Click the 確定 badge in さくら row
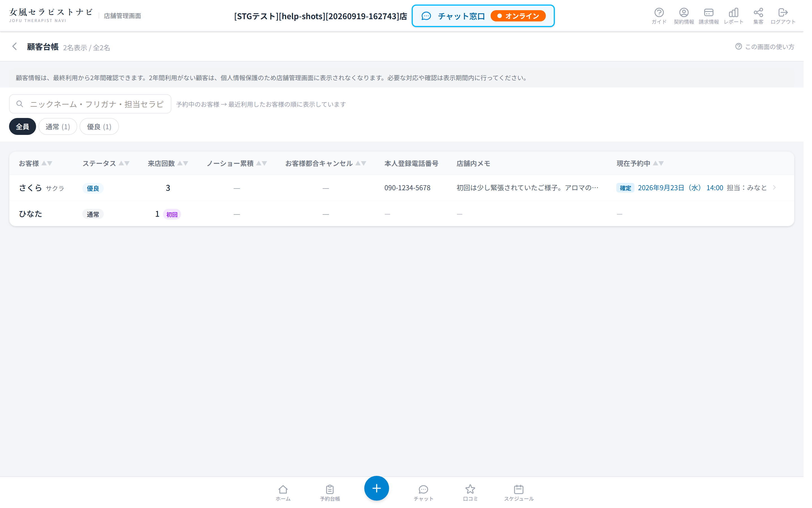Screen dimensions: 812x508 [625, 188]
